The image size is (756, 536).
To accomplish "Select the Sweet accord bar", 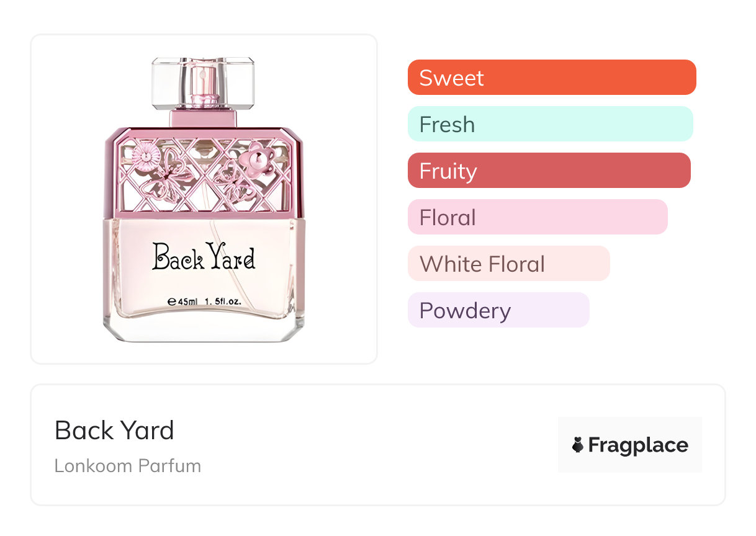I will (551, 78).
